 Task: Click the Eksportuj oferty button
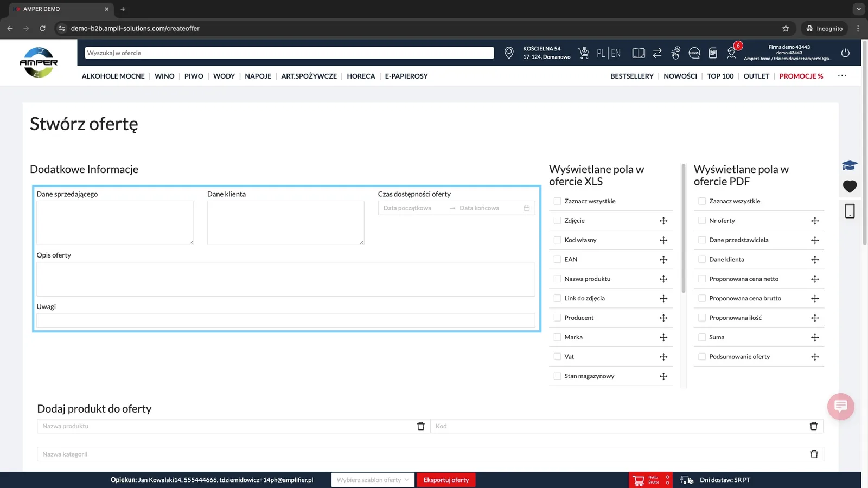click(x=446, y=480)
